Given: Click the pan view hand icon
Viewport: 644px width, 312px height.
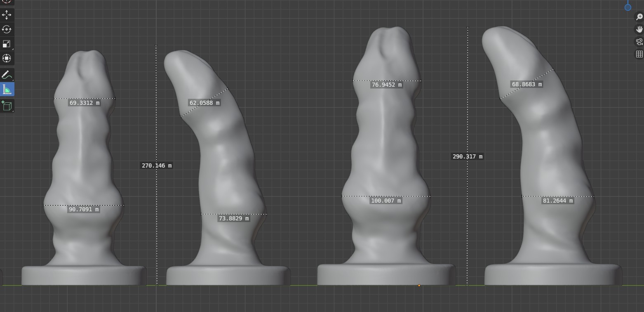Looking at the screenshot, I should click(x=639, y=29).
